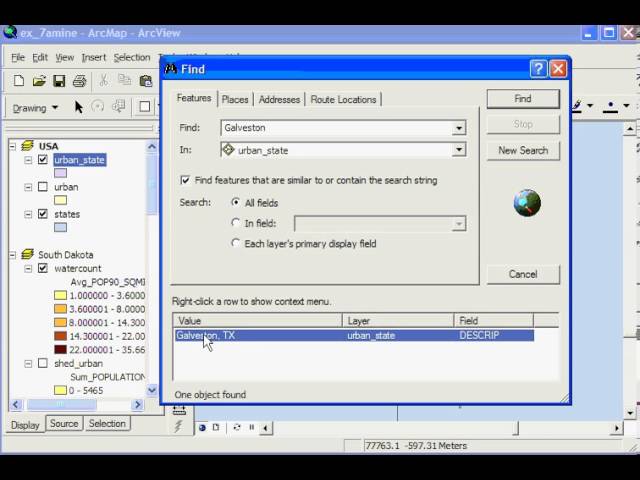
Task: Switch to the Places tab
Action: tap(235, 100)
